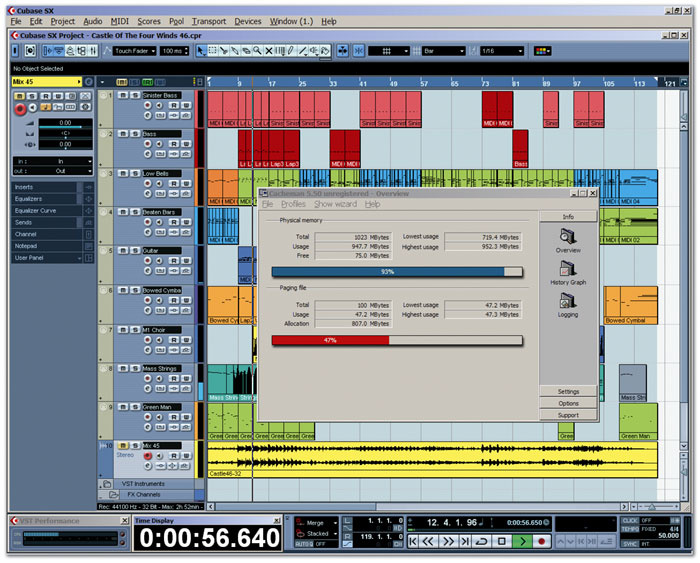Open Touch Fader automation mode dropdown
This screenshot has width=700, height=563.
pos(135,51)
